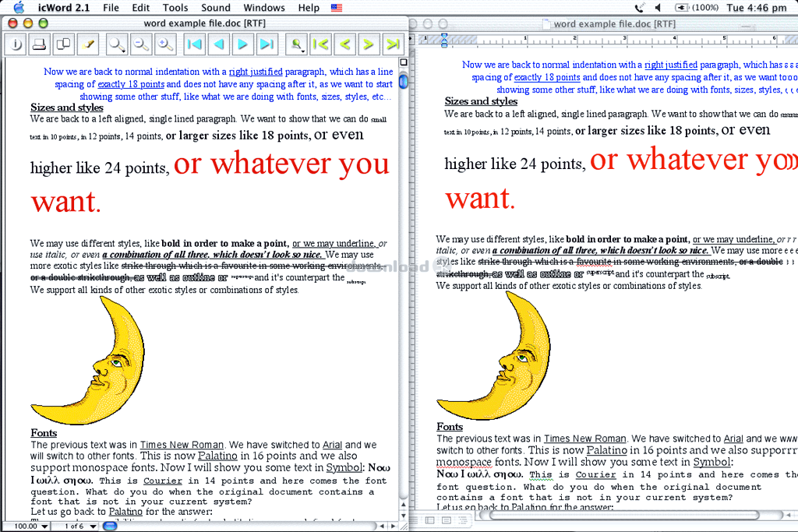Open the find text dropdown
The width and height of the screenshot is (798, 532).
coord(296,44)
